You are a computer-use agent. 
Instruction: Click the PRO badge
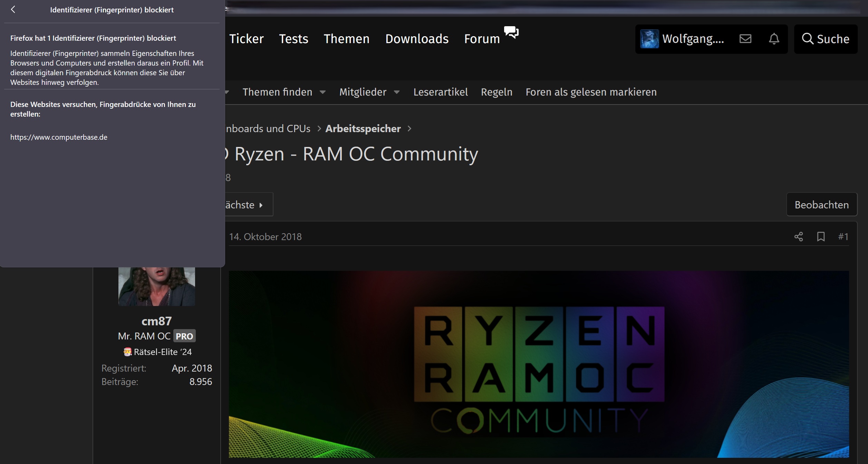coord(184,336)
